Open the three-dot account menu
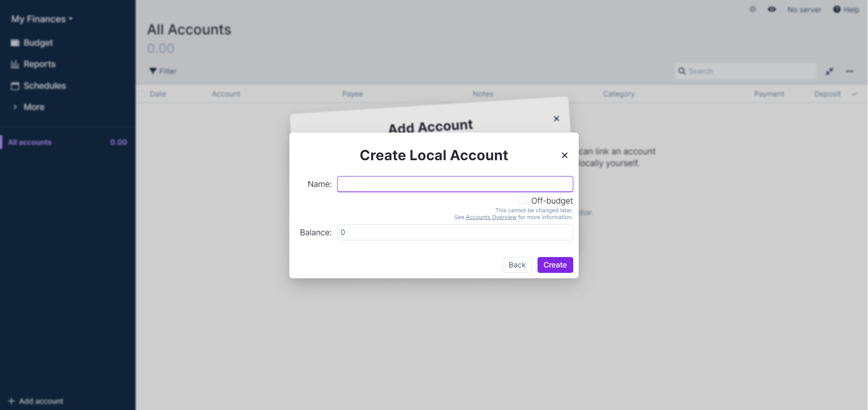Viewport: 868px width, 410px height. coord(849,71)
